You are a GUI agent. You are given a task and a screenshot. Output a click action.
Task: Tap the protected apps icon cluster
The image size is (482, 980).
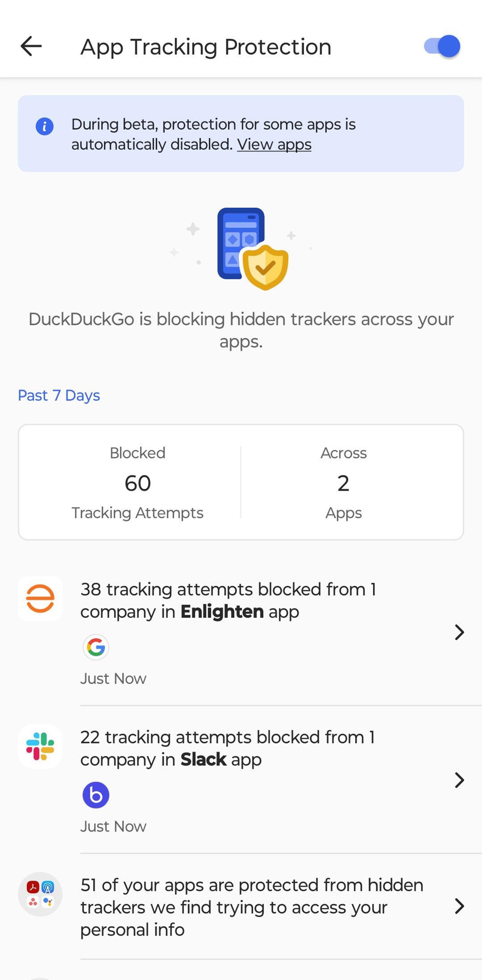tap(40, 894)
